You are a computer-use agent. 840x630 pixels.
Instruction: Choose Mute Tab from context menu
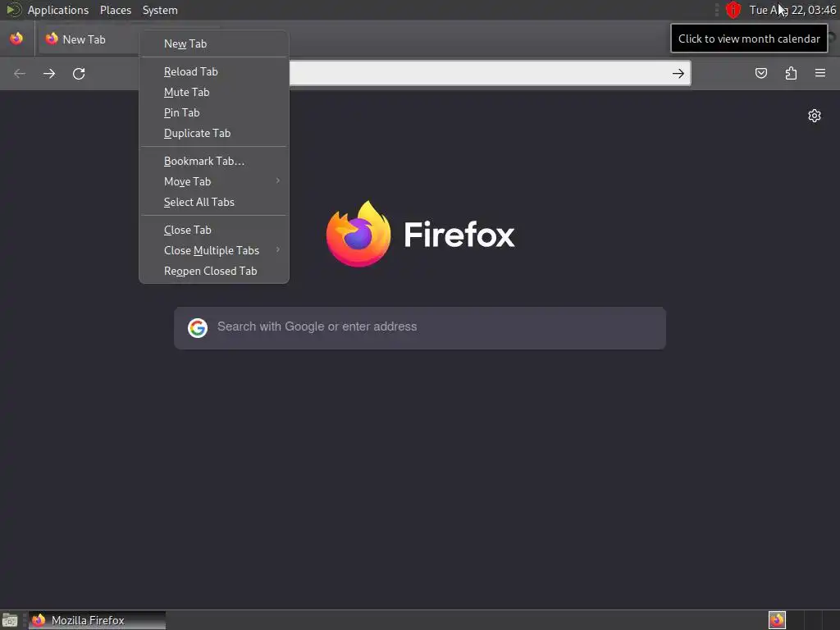click(x=214, y=92)
